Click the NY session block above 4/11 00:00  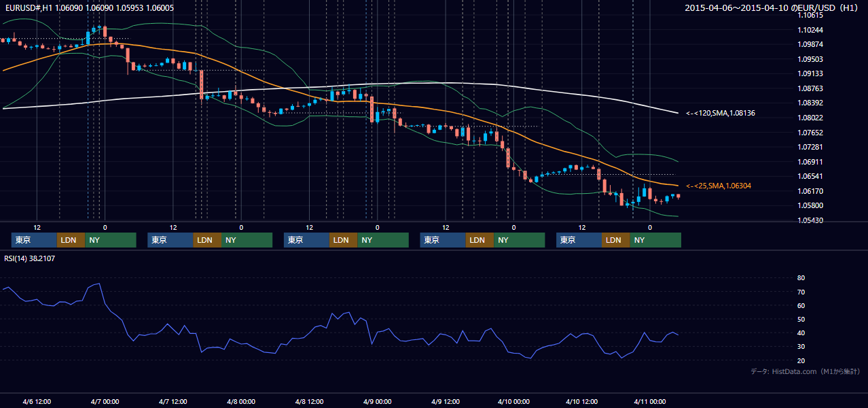(655, 240)
